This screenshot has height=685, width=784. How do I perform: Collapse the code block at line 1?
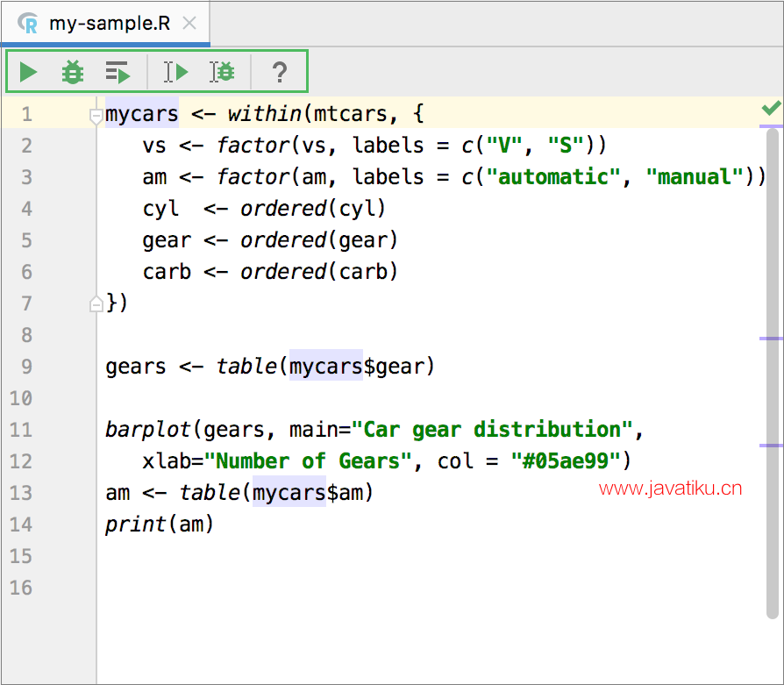96,115
